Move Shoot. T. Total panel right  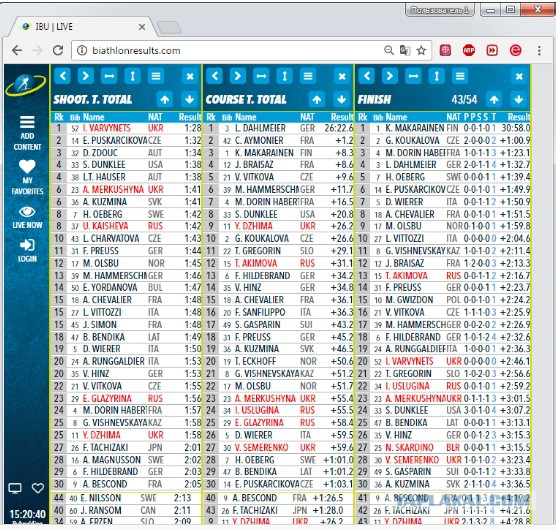[x=85, y=76]
